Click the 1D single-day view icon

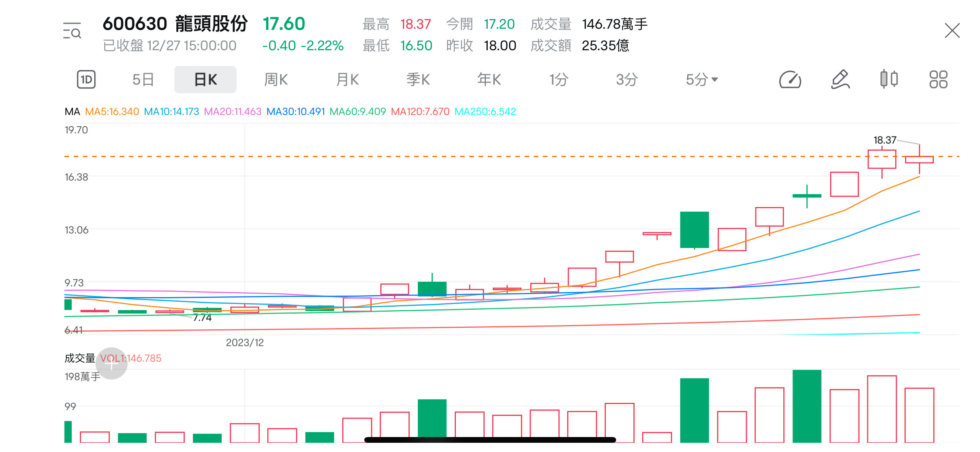(x=86, y=79)
